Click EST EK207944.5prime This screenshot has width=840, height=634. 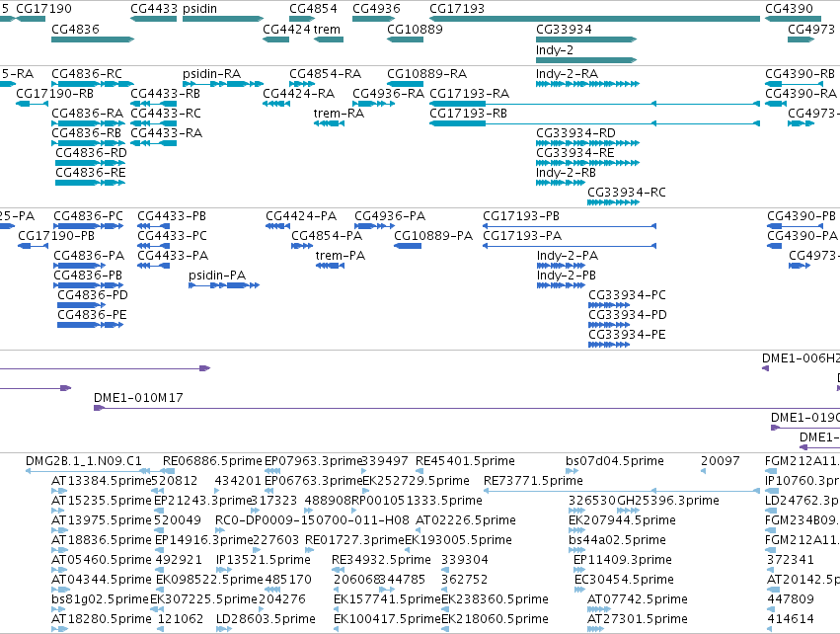[x=622, y=520]
